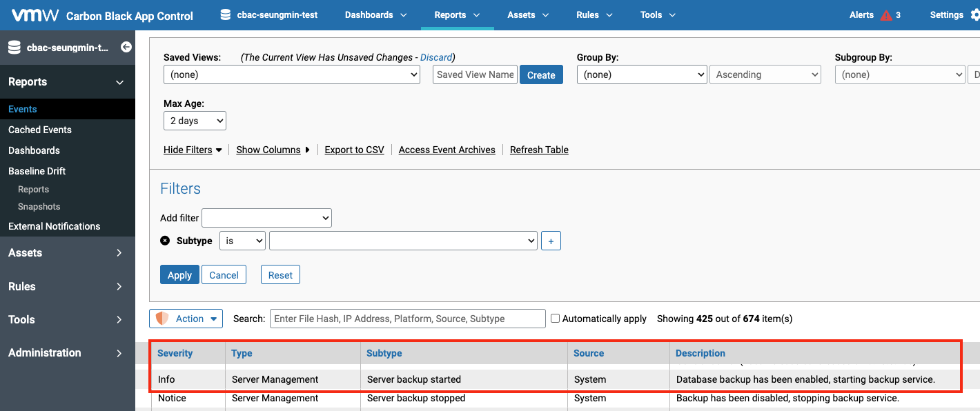Collapse the Reports sidebar section
The image size is (980, 411).
[68, 82]
